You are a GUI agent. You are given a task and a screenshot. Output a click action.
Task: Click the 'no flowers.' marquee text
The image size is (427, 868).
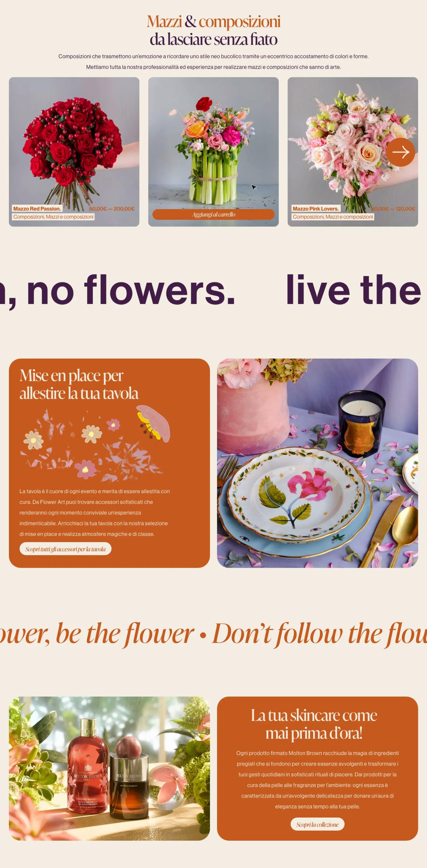[131, 290]
